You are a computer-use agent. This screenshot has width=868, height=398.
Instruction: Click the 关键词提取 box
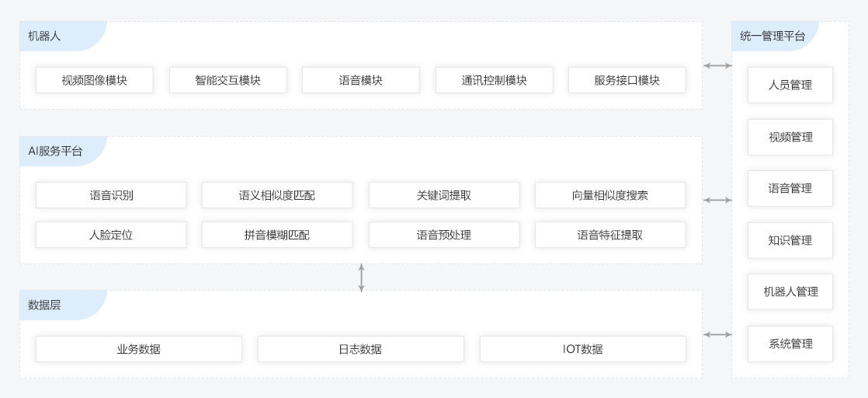click(x=444, y=195)
